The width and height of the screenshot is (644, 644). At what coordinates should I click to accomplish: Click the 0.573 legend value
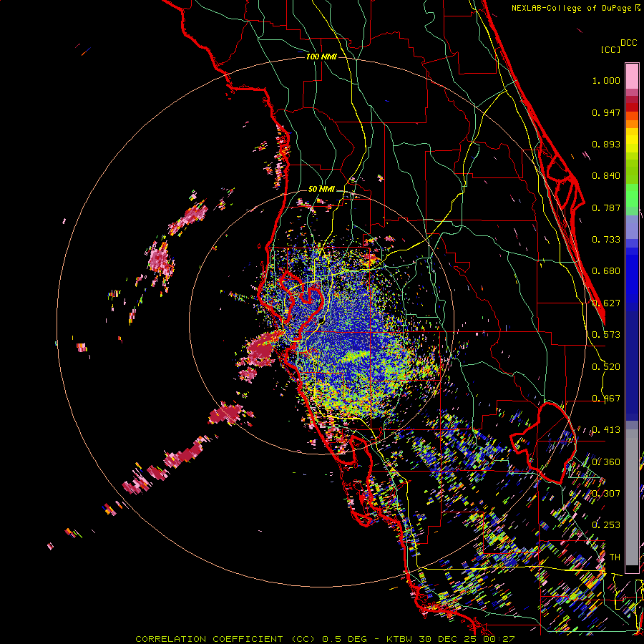[x=606, y=335]
